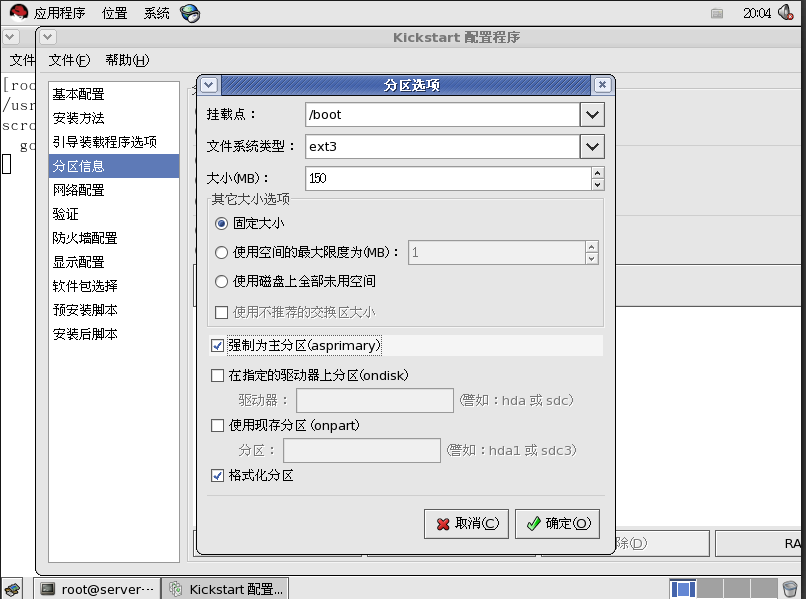
Task: Open the System menu in top panel
Action: [156, 13]
